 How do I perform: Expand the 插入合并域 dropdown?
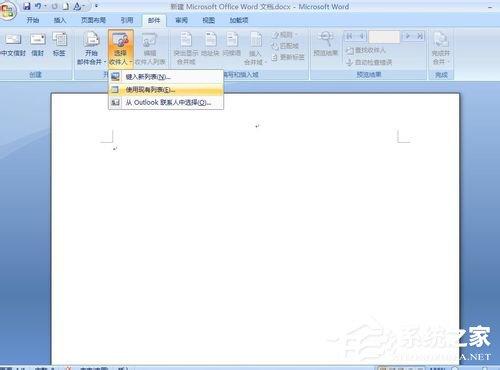(x=255, y=48)
